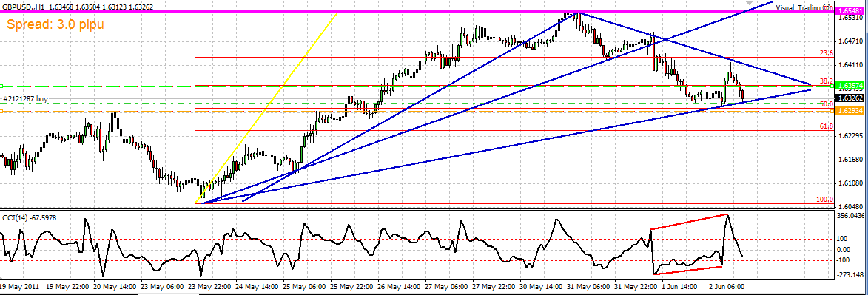Click the 23 May 22:00 time axis label
The height and width of the screenshot is (295, 868).
pos(210,288)
